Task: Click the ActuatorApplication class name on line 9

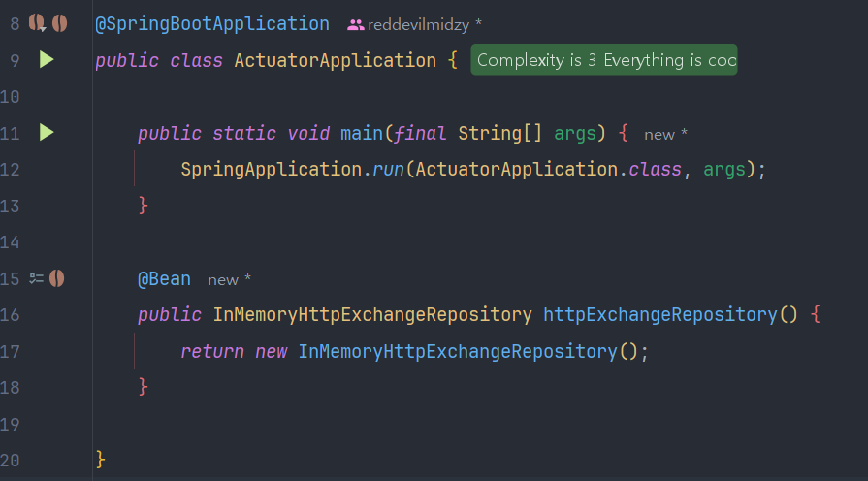Action: pyautogui.click(x=335, y=60)
